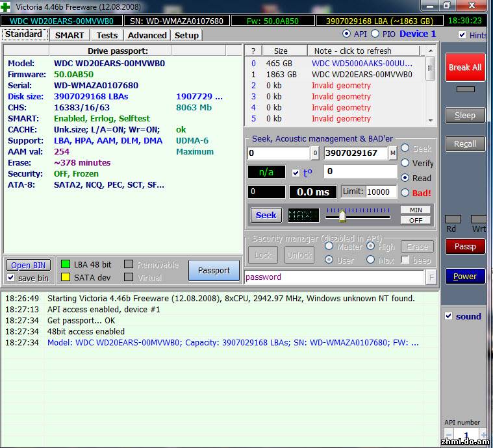The image size is (493, 448).
Task: Open the Tests tab
Action: [x=107, y=35]
